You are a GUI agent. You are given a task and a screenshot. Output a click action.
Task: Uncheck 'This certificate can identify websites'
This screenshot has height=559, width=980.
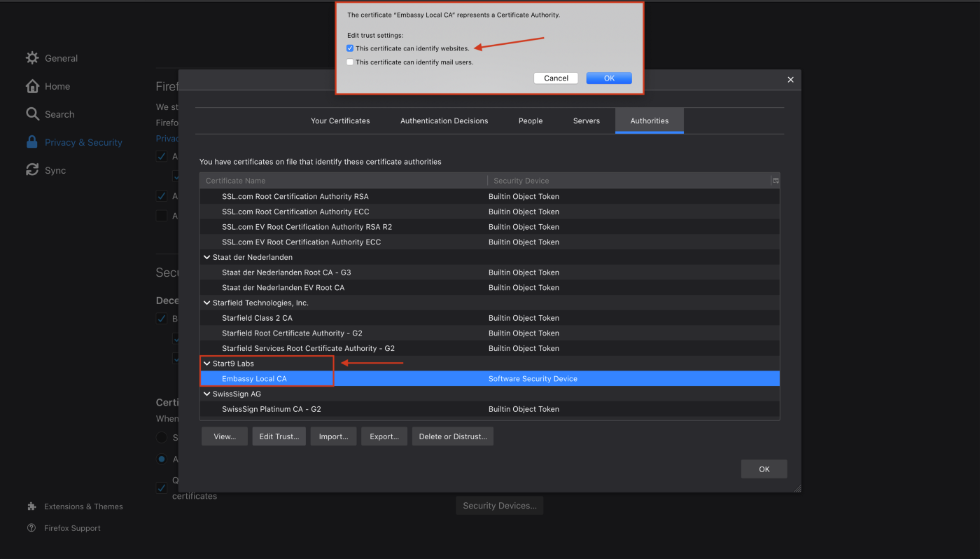coord(350,48)
